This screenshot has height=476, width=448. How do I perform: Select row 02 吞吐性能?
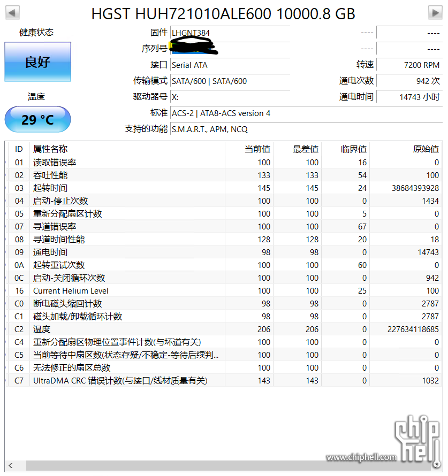[x=224, y=175]
